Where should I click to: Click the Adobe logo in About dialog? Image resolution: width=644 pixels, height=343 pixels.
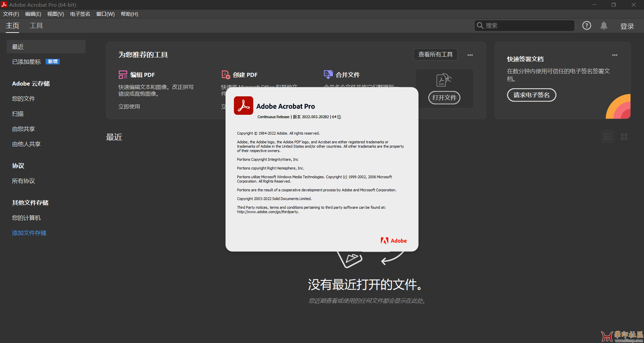[x=394, y=241]
